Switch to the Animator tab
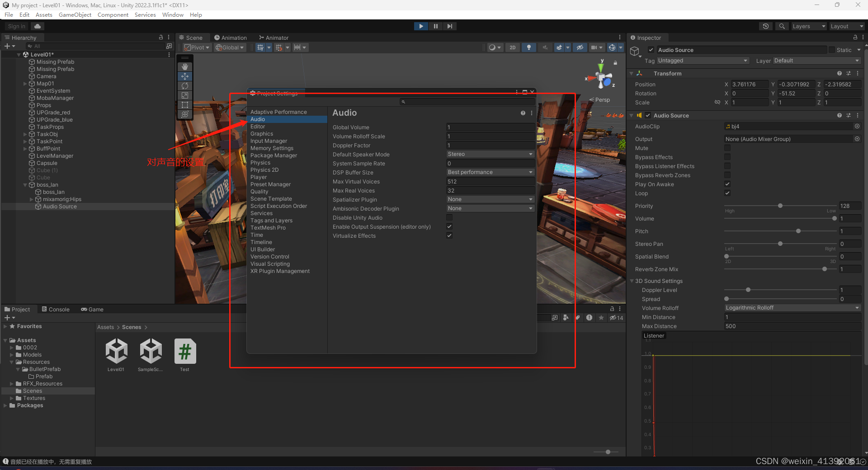This screenshot has width=868, height=470. pos(274,38)
